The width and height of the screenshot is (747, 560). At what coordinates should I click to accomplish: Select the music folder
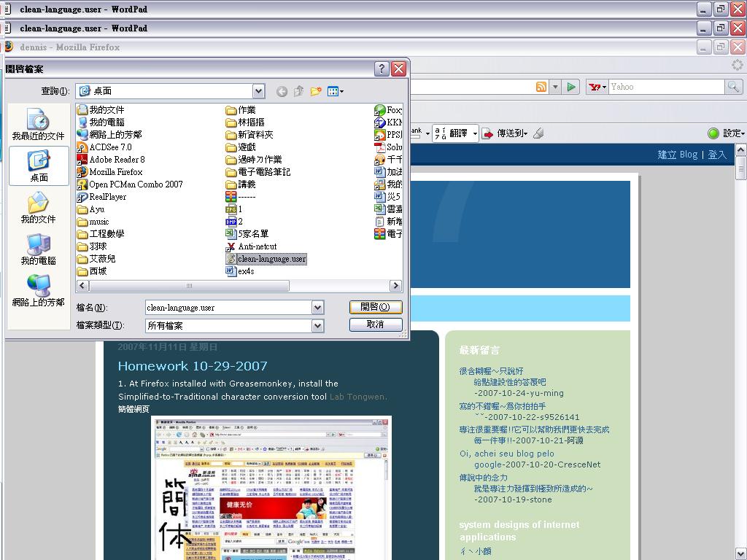93,222
